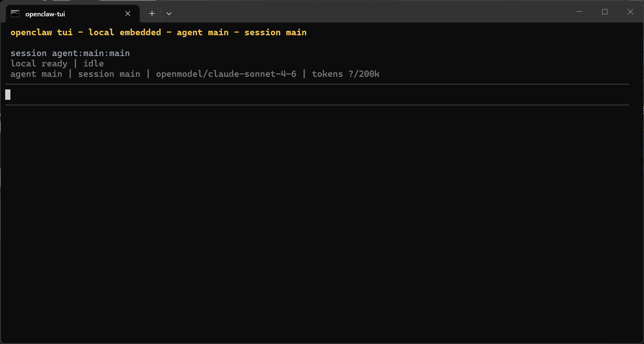The width and height of the screenshot is (644, 344).
Task: Click the 'agent main' status entry
Action: [x=36, y=74]
